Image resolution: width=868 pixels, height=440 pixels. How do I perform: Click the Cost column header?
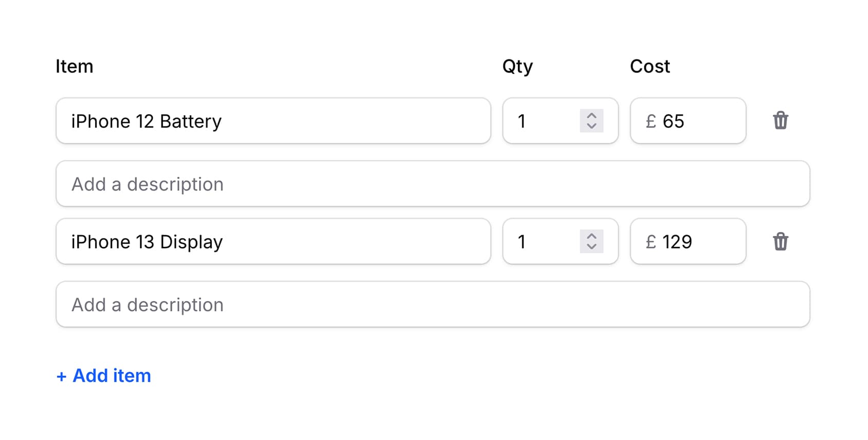point(649,66)
